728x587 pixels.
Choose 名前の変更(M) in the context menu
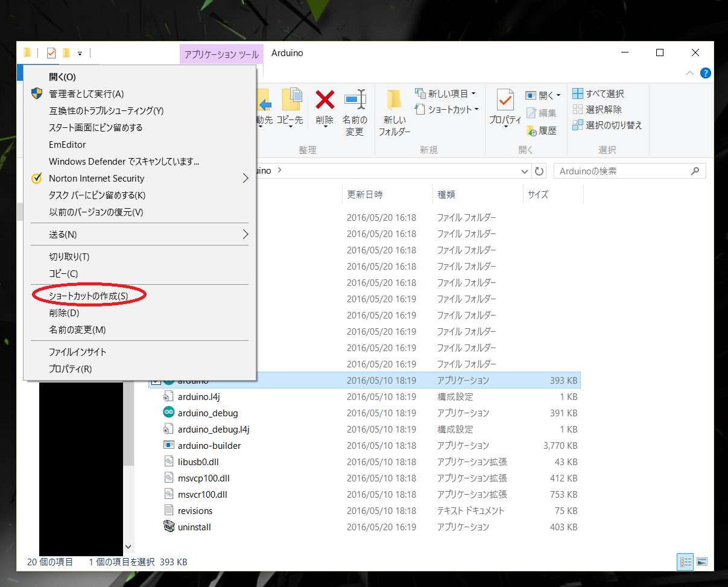tap(140, 329)
